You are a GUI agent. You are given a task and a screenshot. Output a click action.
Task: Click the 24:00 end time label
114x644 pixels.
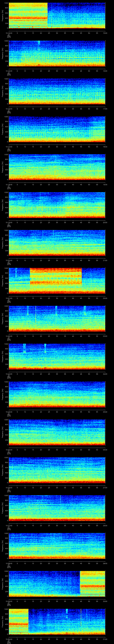point(105,374)
